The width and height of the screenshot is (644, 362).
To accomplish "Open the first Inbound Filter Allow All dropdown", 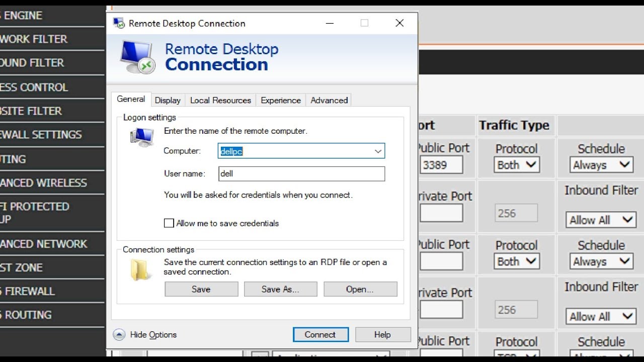I will [601, 220].
